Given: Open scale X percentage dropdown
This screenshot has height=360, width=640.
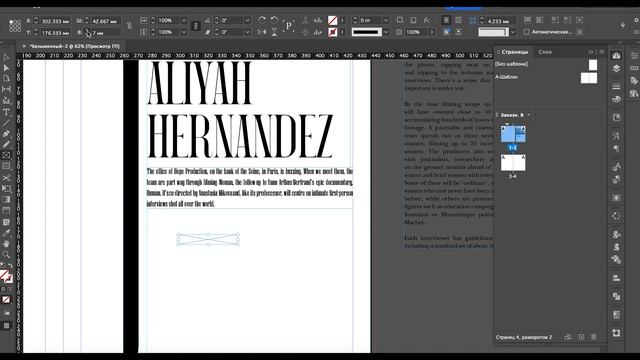Looking at the screenshot, I should pos(183,20).
